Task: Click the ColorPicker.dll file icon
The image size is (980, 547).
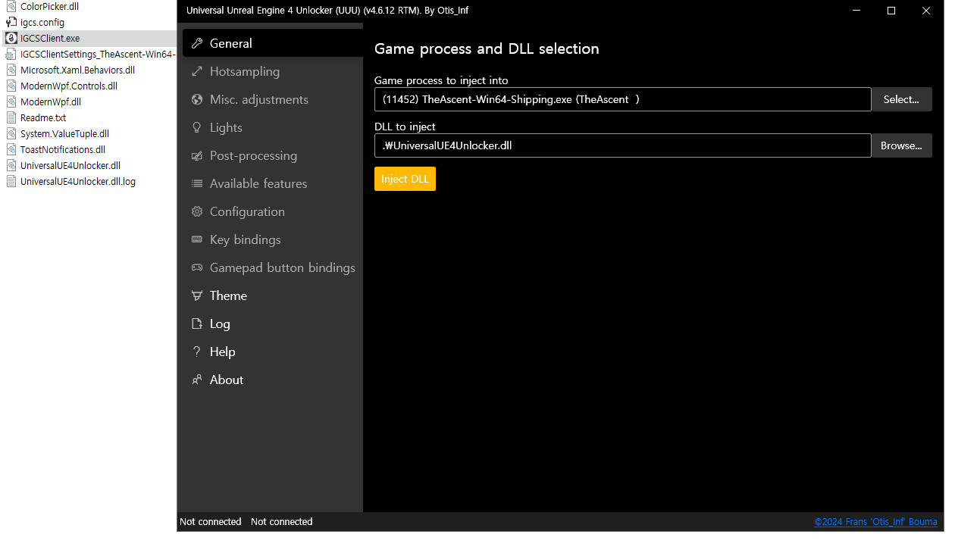Action: pyautogui.click(x=11, y=6)
